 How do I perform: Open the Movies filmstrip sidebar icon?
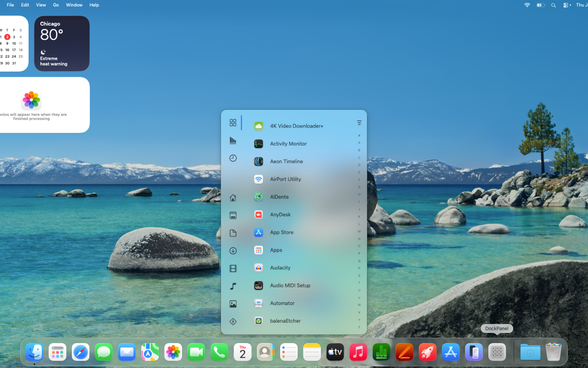pos(233,269)
